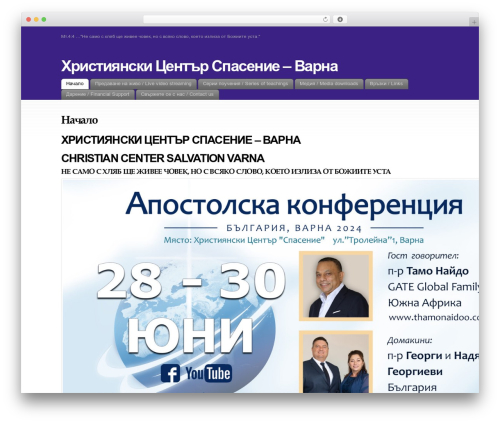Image resolution: width=500 pixels, height=423 pixels.
Task: Open a new tab with plus button
Action: 474,22
